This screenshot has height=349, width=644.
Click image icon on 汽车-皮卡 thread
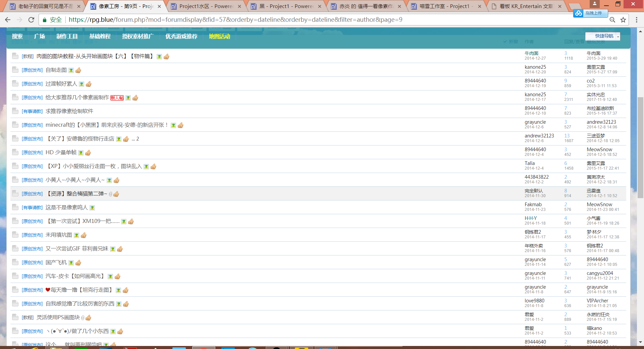110,276
